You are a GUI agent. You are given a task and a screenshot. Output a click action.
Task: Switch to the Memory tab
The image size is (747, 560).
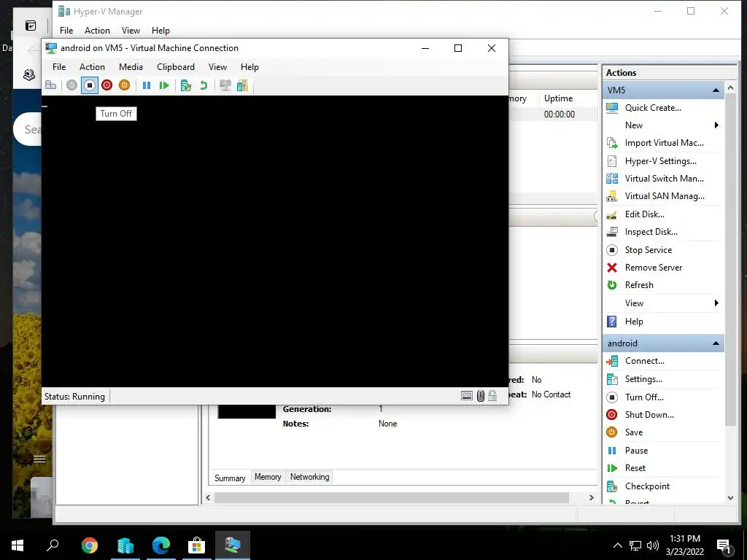pos(268,477)
